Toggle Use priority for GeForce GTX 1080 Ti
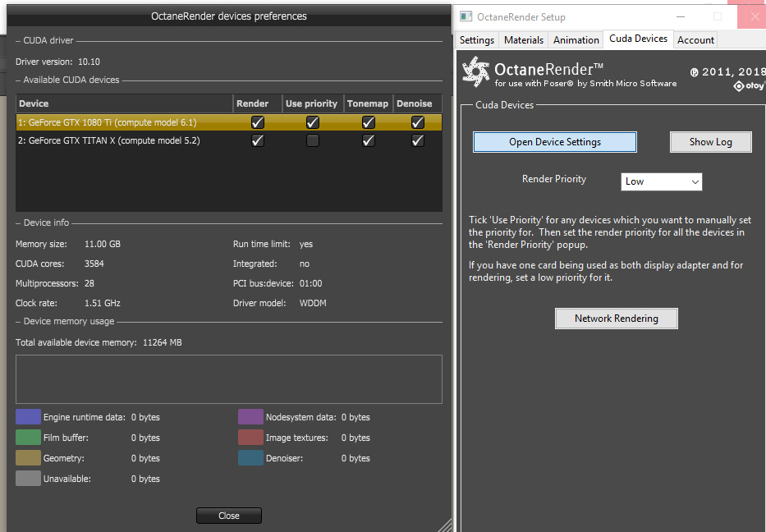The height and width of the screenshot is (532, 766). coord(313,122)
